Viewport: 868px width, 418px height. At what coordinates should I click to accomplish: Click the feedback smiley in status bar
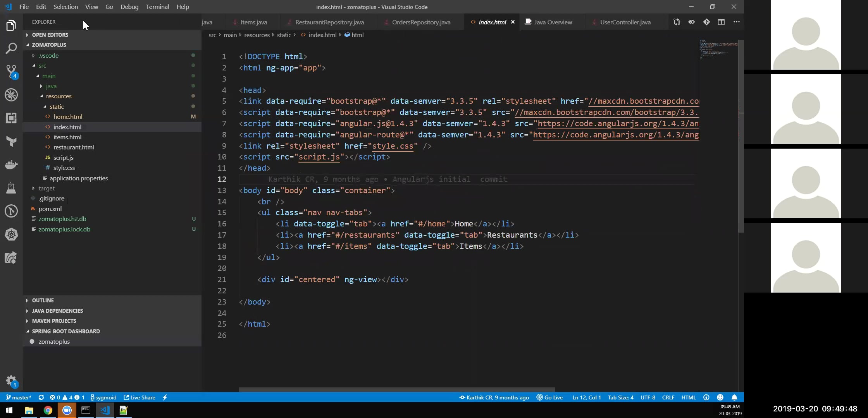[720, 397]
